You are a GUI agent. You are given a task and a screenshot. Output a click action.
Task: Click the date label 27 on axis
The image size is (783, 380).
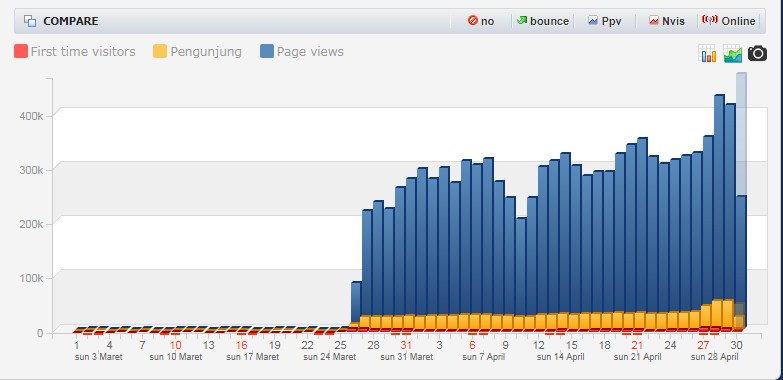click(x=703, y=345)
